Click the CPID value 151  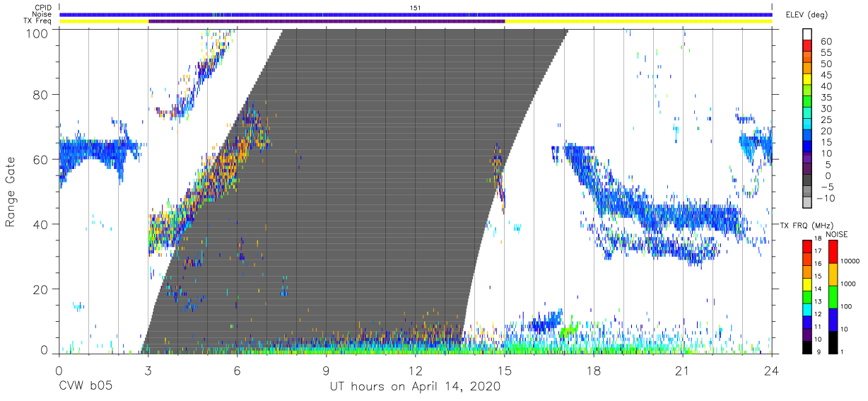pos(416,7)
